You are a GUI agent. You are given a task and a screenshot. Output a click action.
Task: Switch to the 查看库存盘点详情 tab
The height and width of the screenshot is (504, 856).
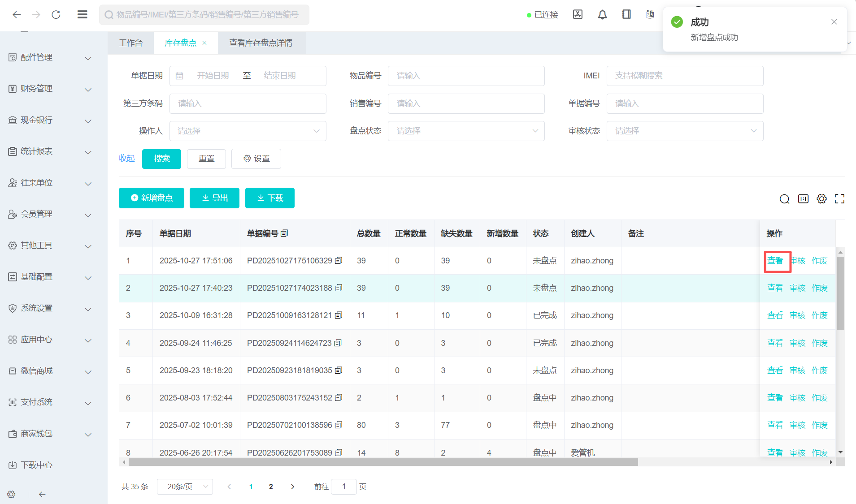tap(261, 43)
